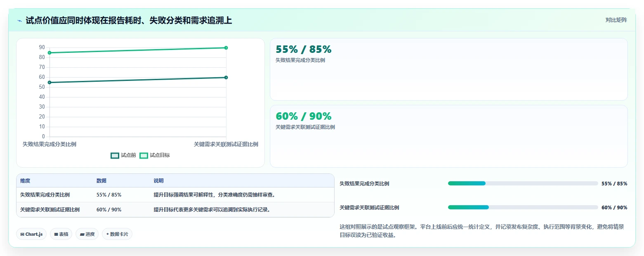Image resolution: width=644 pixels, height=256 pixels.
Task: Click 试点前 data point at 失败结果完成分类比例
Action: pyautogui.click(x=50, y=83)
